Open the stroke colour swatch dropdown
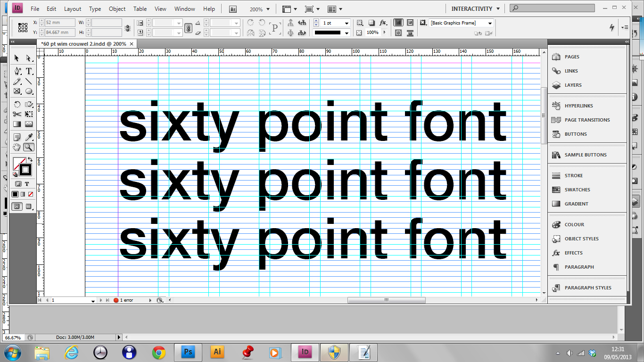Image resolution: width=644 pixels, height=362 pixels. pyautogui.click(x=346, y=33)
